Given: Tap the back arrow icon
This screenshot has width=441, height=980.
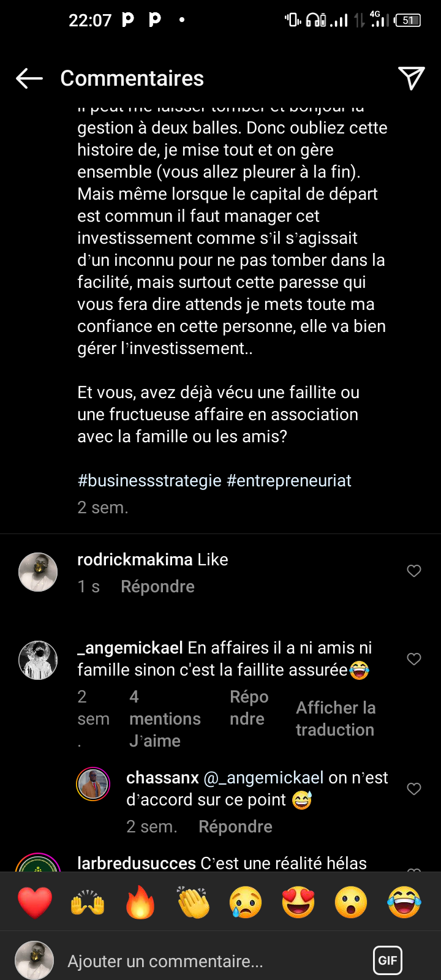Looking at the screenshot, I should 29,78.
